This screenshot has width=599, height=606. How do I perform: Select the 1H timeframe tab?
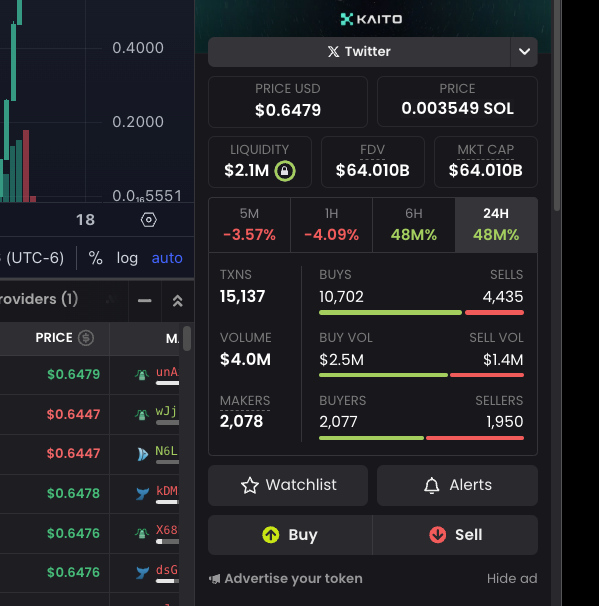coord(331,225)
